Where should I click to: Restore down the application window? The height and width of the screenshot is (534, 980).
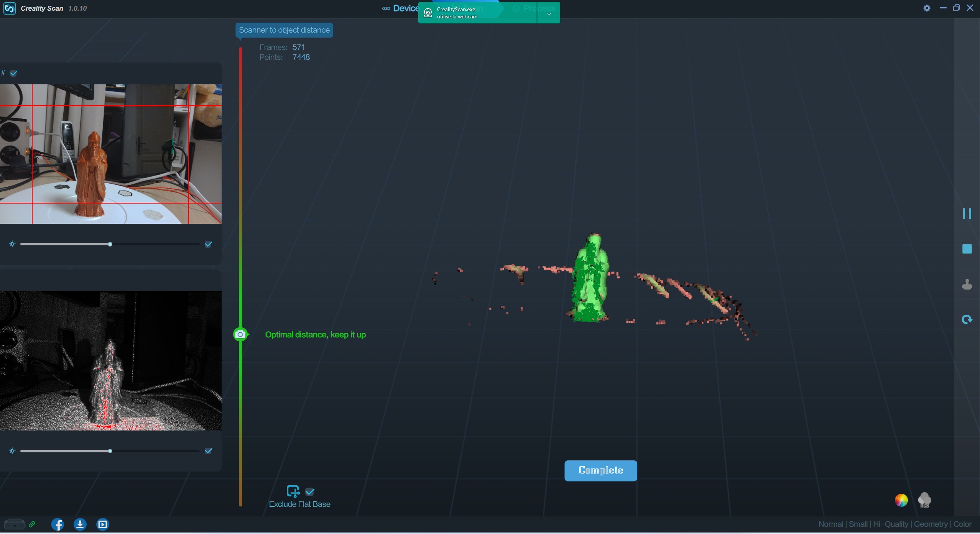point(956,8)
